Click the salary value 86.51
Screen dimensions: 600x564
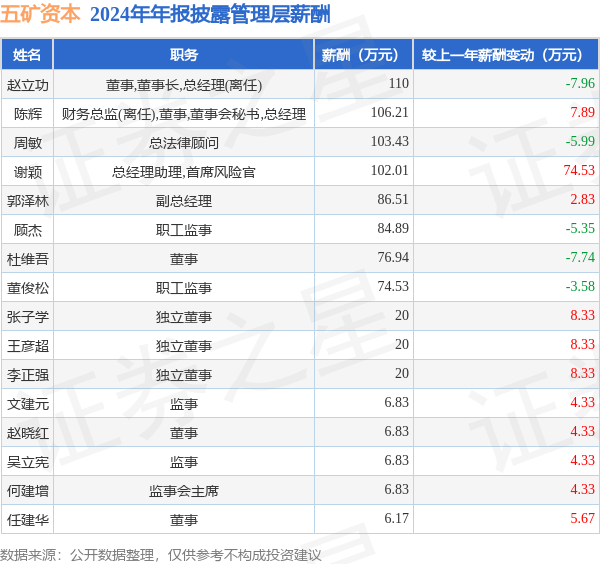click(393, 199)
